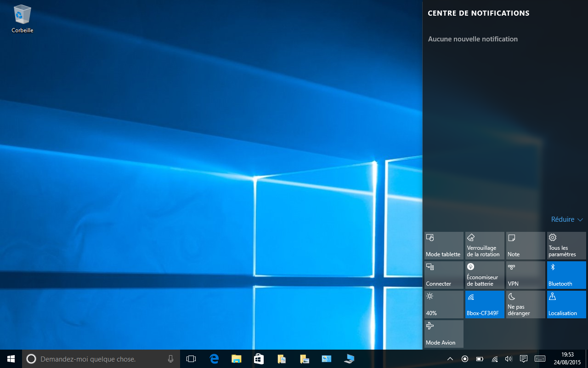Viewport: 588px width, 368px height.
Task: Show hidden tray icons chevron
Action: tap(450, 359)
